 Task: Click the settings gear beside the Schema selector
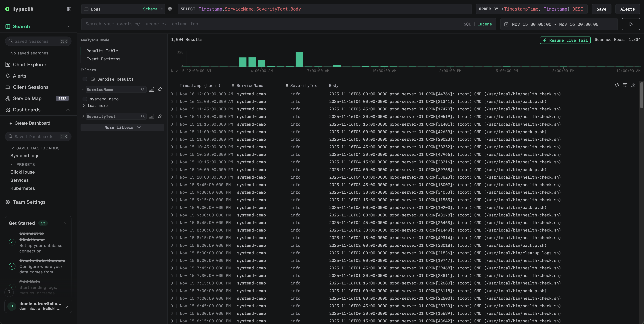point(170,9)
